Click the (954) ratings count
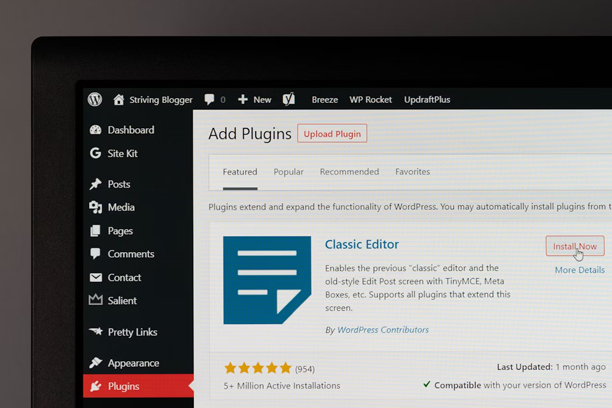The width and height of the screenshot is (612, 408). tap(305, 369)
